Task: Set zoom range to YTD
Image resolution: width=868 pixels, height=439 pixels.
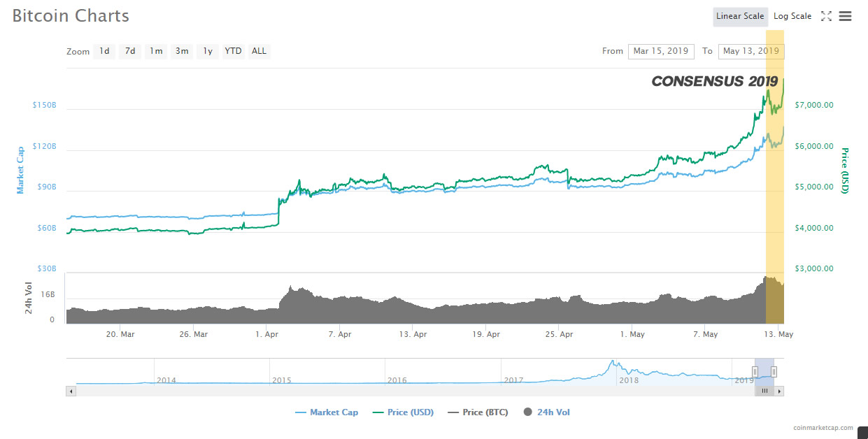Action: [x=233, y=51]
